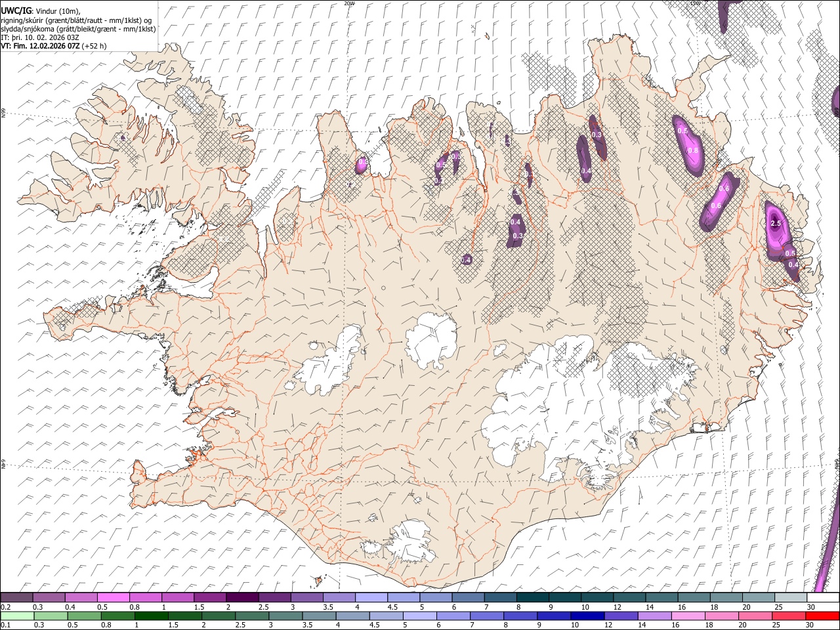840x630 pixels.
Task: Click the 15W longitude label
Action: (695, 3)
